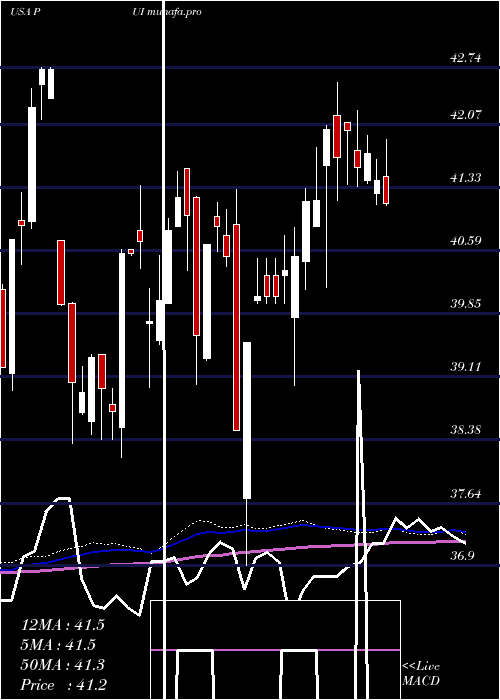This screenshot has width=500, height=700.
Task: Select the 39.85 price level label
Action: click(x=466, y=304)
